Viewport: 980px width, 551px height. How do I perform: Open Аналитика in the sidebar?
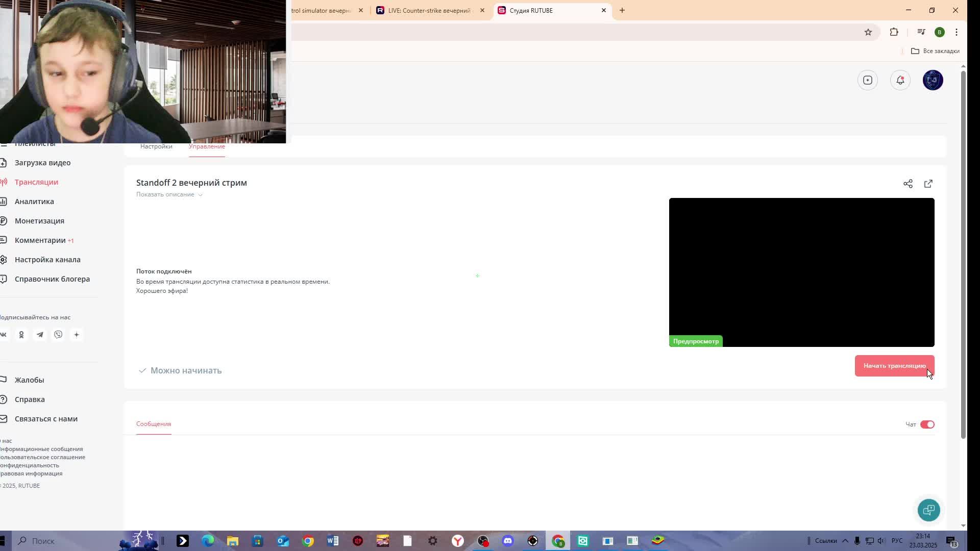[x=34, y=202]
